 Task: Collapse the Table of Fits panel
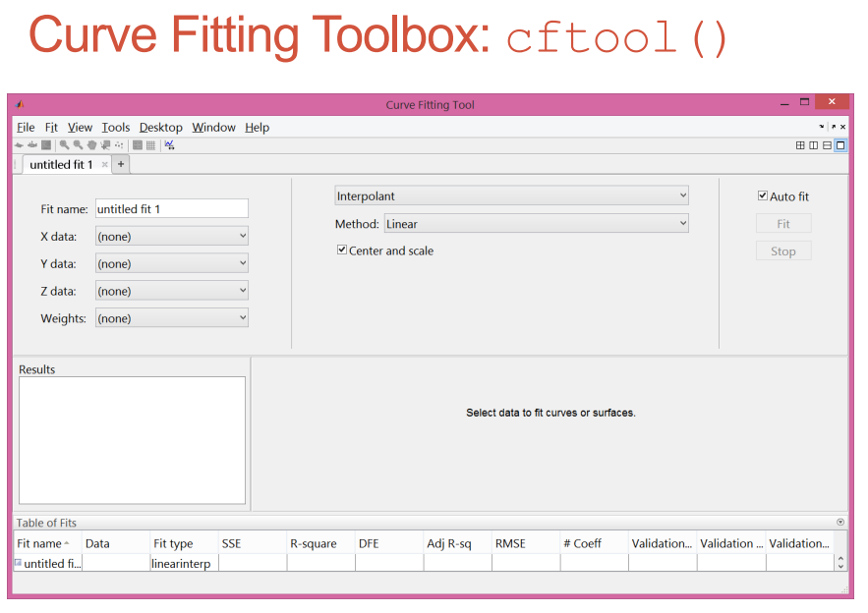pos(840,523)
